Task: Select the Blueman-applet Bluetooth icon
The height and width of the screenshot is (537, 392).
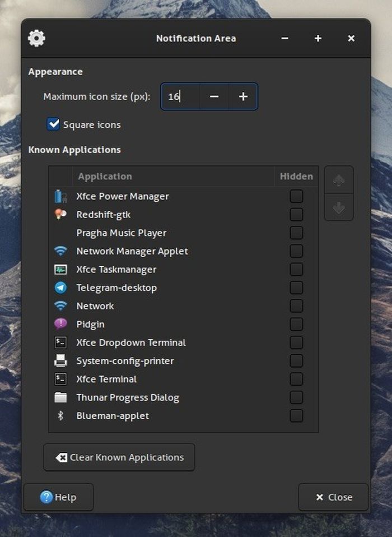Action: tap(60, 416)
